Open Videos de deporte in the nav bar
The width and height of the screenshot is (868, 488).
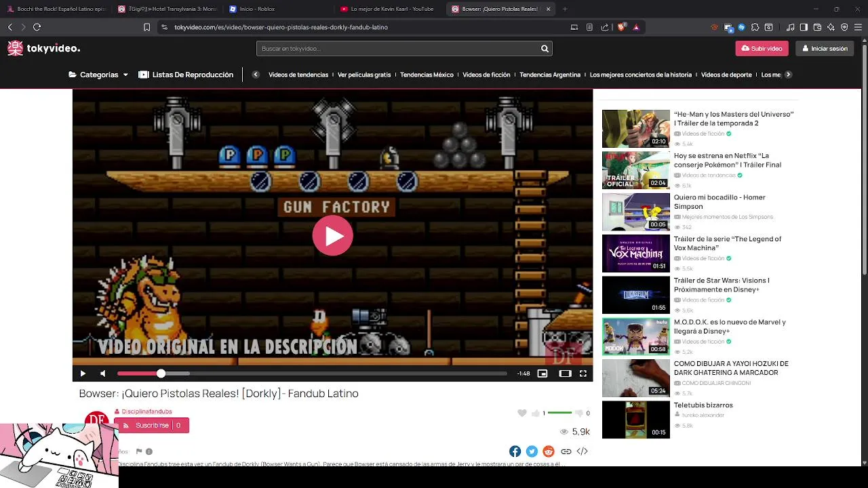[x=726, y=75]
